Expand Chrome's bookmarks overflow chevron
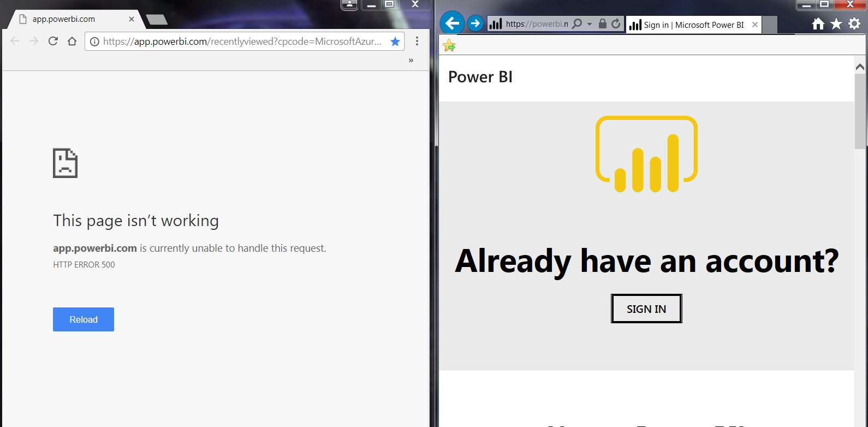 click(411, 61)
